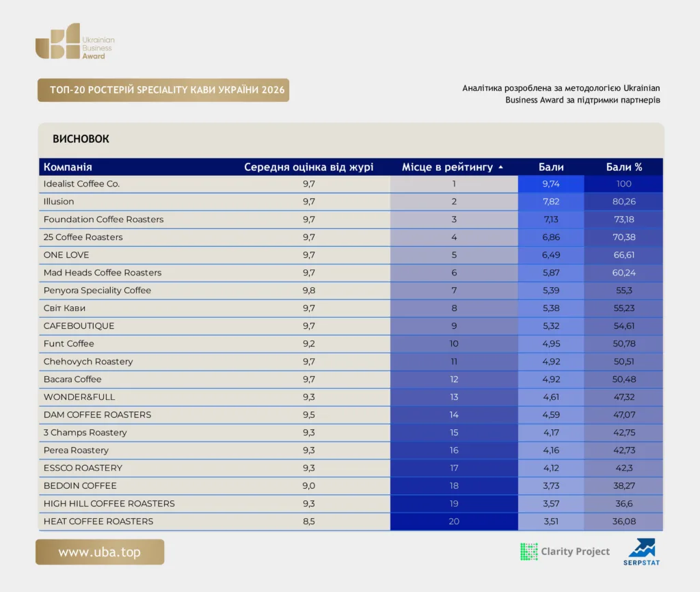The image size is (700, 592).
Task: Select the Funt Coffee company name
Action: (x=69, y=344)
